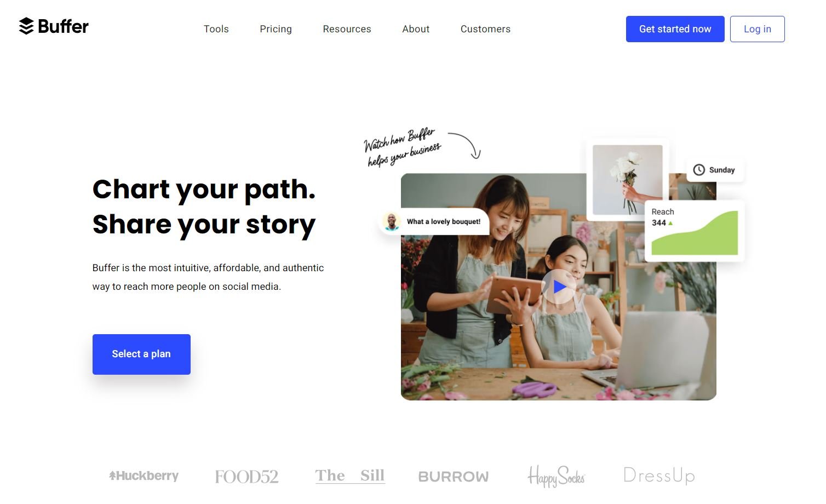
Task: Open the Customers page
Action: [x=485, y=29]
